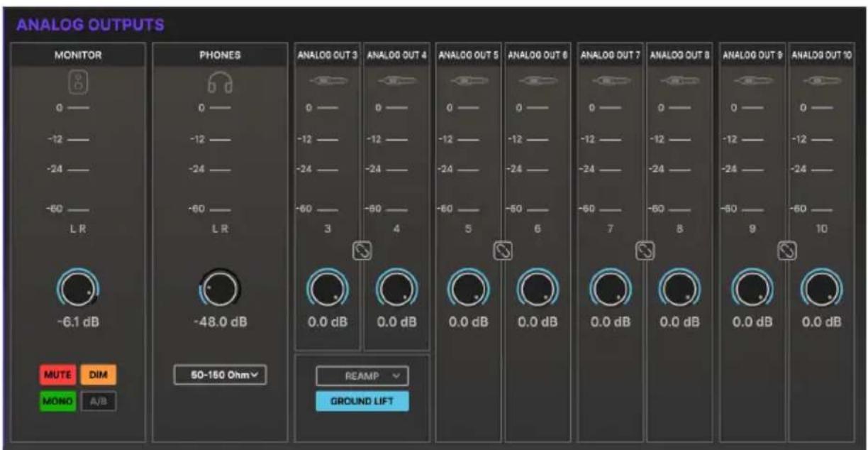The width and height of the screenshot is (868, 450).
Task: Click the Monitor speaker icon
Action: (78, 83)
